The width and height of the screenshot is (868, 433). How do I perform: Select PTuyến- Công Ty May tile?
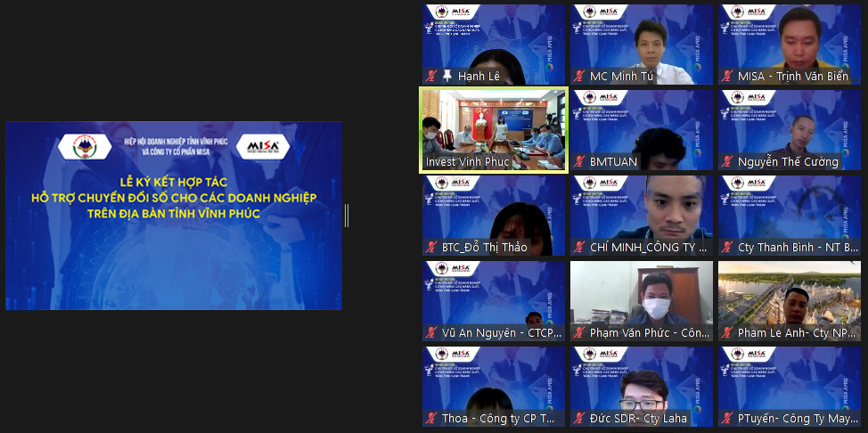[790, 387]
